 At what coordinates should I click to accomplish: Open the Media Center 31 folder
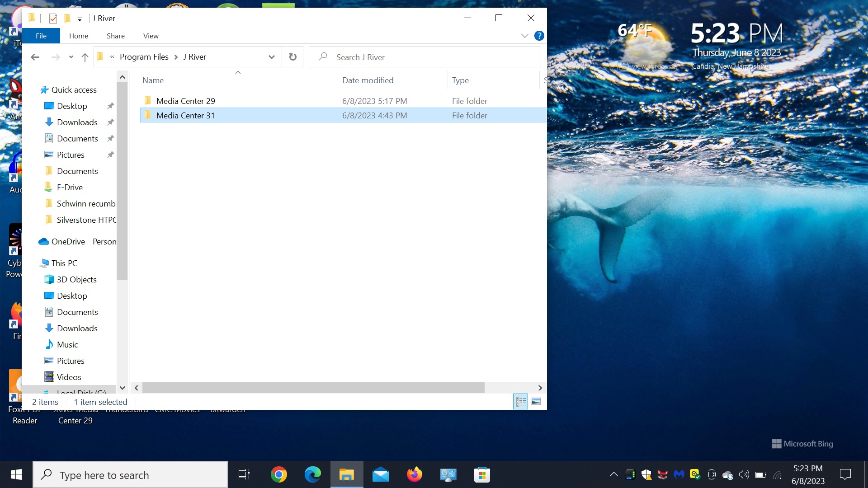click(185, 115)
